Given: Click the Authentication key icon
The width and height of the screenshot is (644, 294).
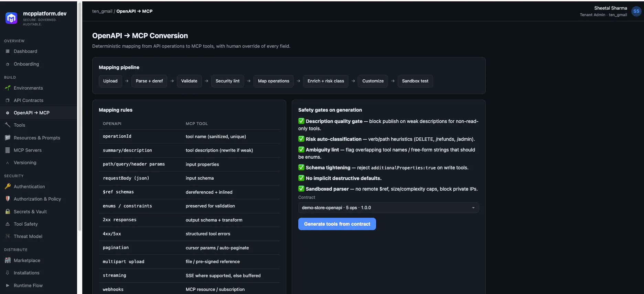Looking at the screenshot, I should (x=8, y=186).
